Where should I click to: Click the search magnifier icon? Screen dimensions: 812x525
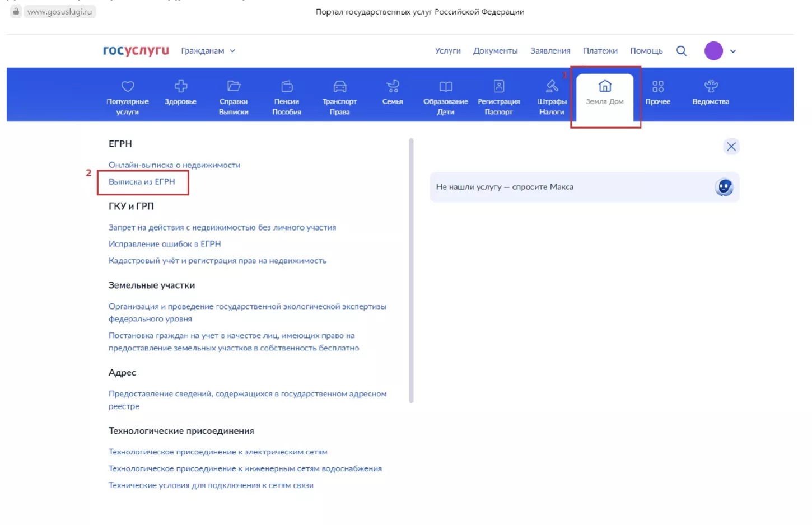pyautogui.click(x=682, y=51)
